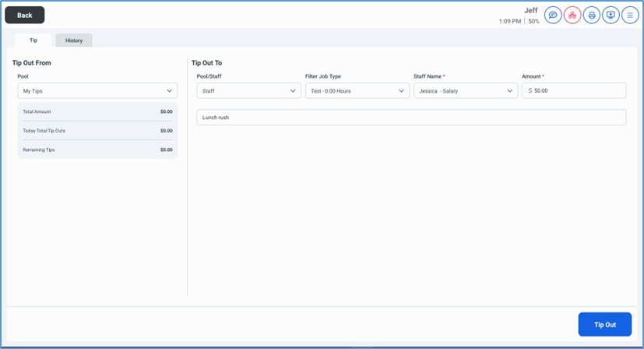The width and height of the screenshot is (644, 349).
Task: Click the Jeff user name label
Action: coord(530,10)
